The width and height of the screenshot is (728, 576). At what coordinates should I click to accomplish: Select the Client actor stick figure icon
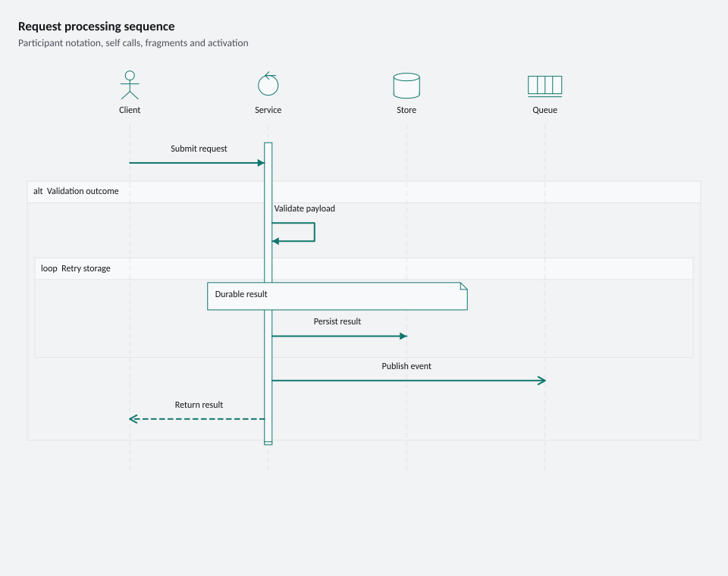coord(130,85)
